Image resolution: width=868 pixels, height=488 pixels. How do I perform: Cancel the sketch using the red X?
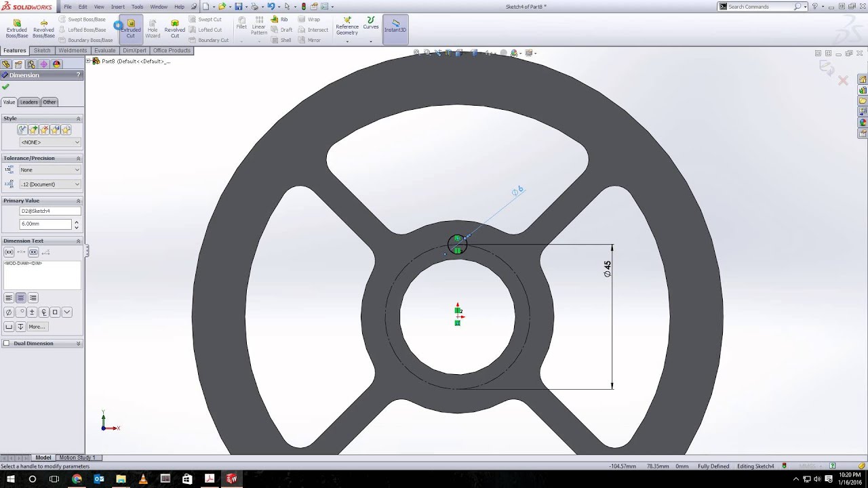(843, 81)
